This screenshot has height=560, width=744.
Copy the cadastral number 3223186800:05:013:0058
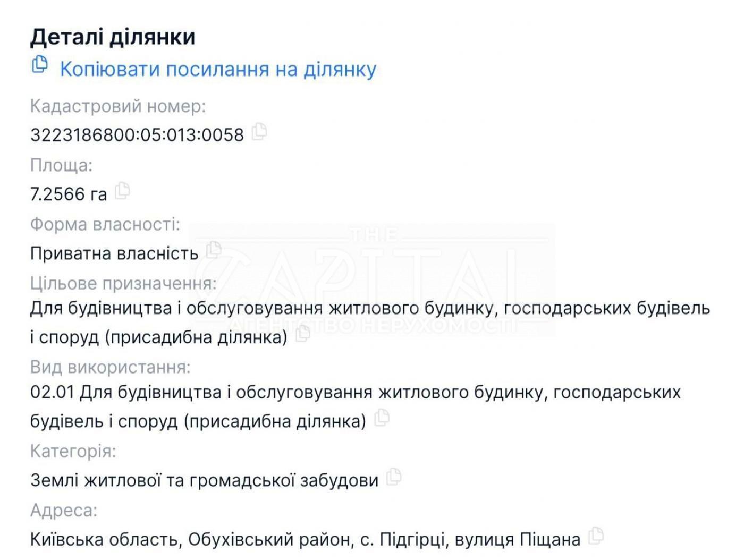[x=259, y=131]
